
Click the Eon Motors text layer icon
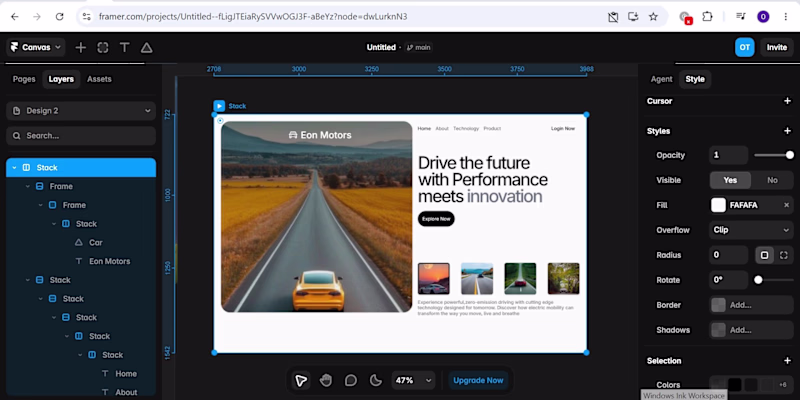coord(79,261)
